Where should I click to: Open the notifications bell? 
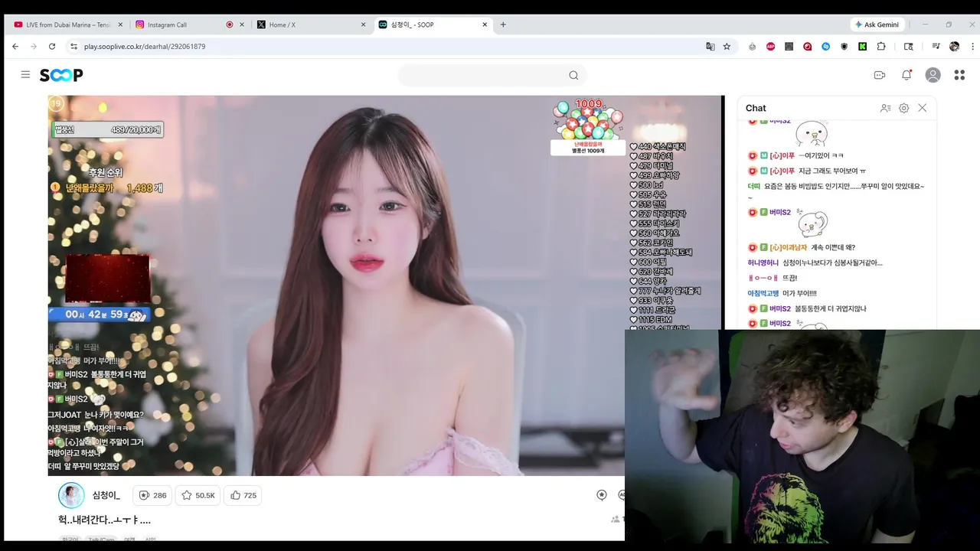coord(906,75)
